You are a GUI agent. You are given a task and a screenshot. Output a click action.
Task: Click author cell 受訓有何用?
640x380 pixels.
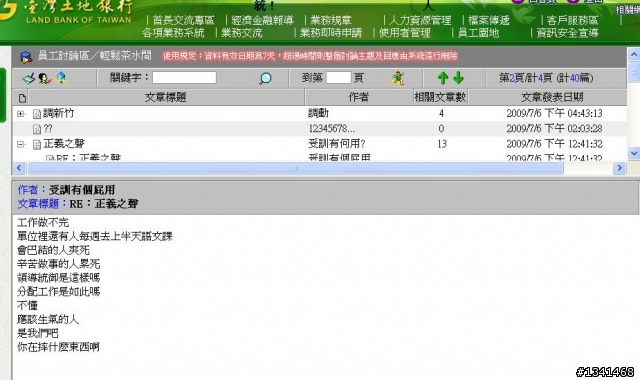(337, 144)
